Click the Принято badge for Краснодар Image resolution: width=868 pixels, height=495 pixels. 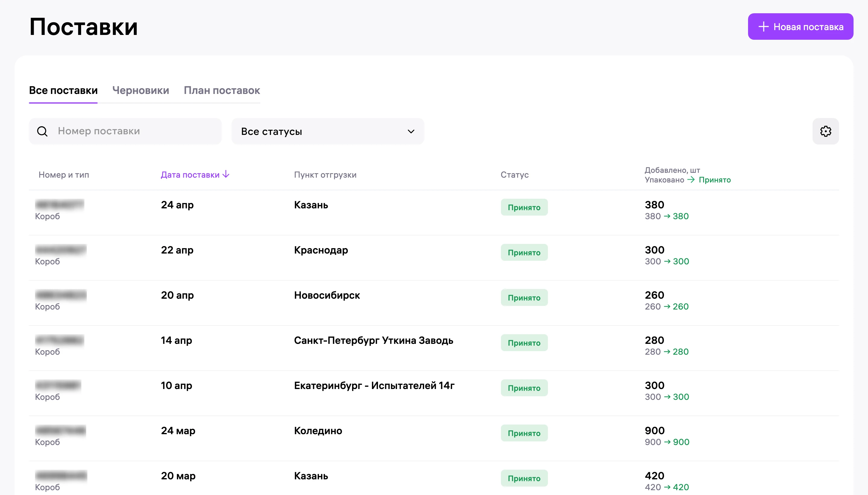click(524, 253)
